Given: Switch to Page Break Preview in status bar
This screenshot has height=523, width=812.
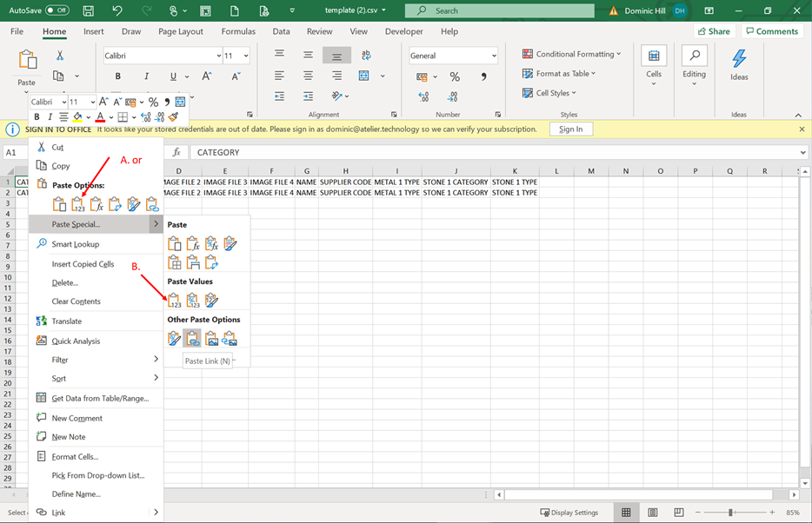Looking at the screenshot, I should 678,512.
